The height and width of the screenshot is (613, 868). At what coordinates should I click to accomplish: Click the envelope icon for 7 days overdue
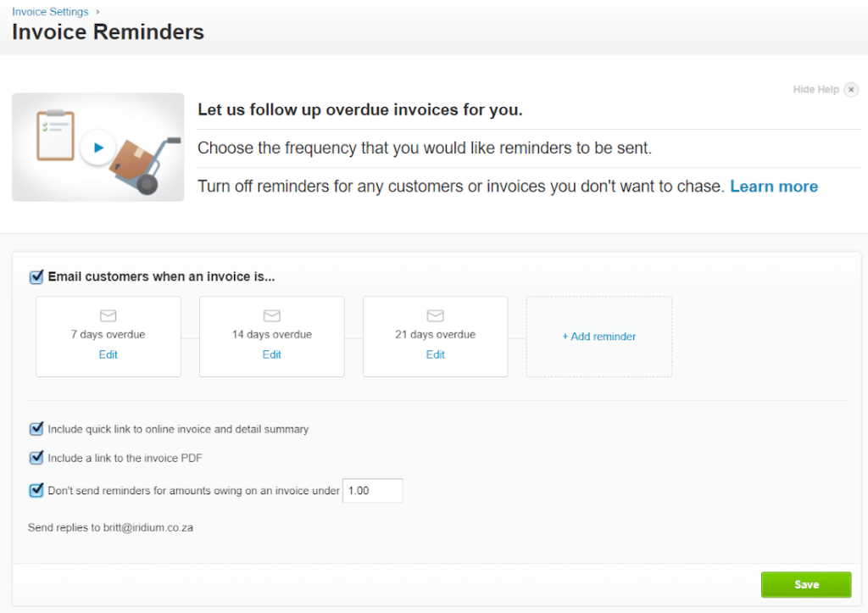[x=108, y=315]
